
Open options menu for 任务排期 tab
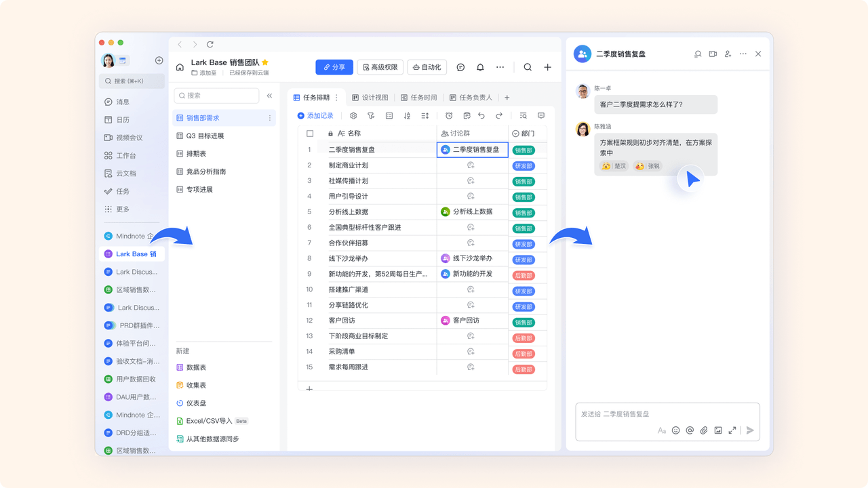pyautogui.click(x=337, y=98)
